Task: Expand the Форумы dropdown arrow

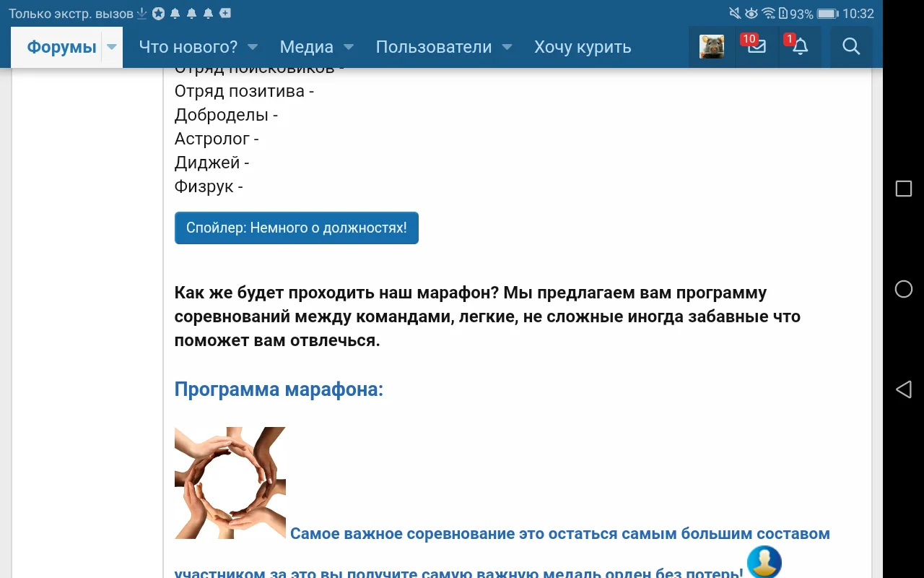Action: (112, 46)
